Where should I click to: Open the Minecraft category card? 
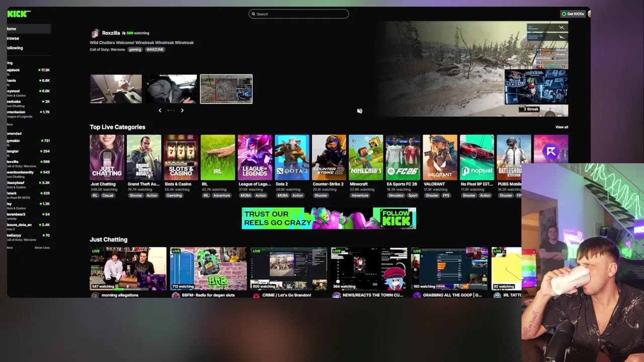[366, 157]
